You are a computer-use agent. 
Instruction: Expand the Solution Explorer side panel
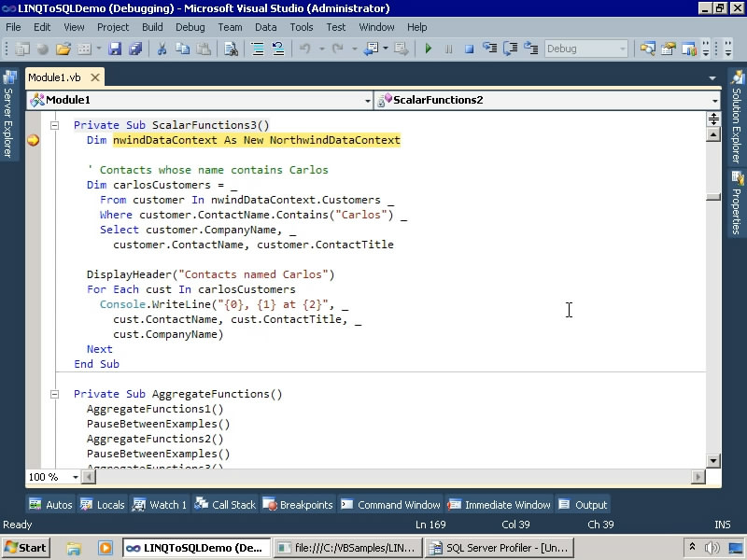point(737,117)
